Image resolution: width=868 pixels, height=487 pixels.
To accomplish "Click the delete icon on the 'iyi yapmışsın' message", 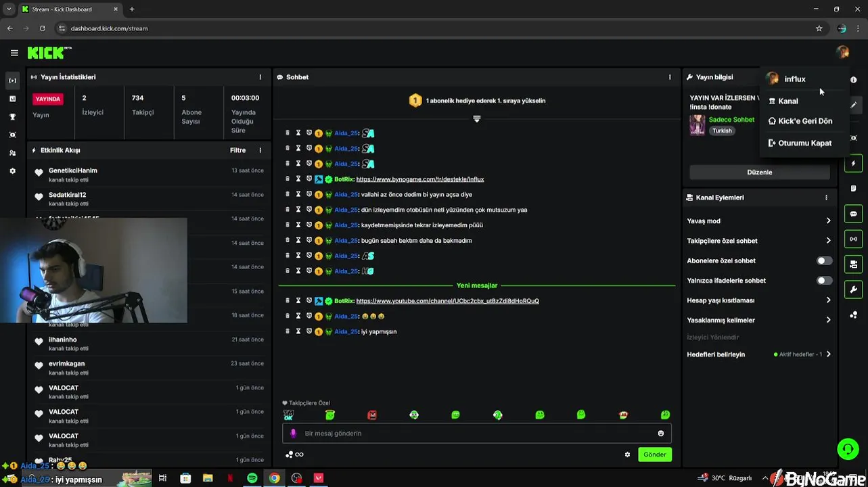I will (288, 331).
